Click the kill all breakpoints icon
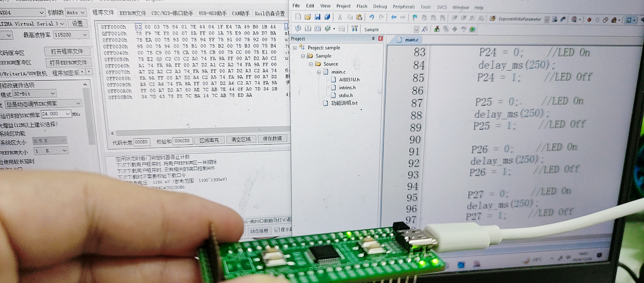644x283 pixels. (614, 20)
